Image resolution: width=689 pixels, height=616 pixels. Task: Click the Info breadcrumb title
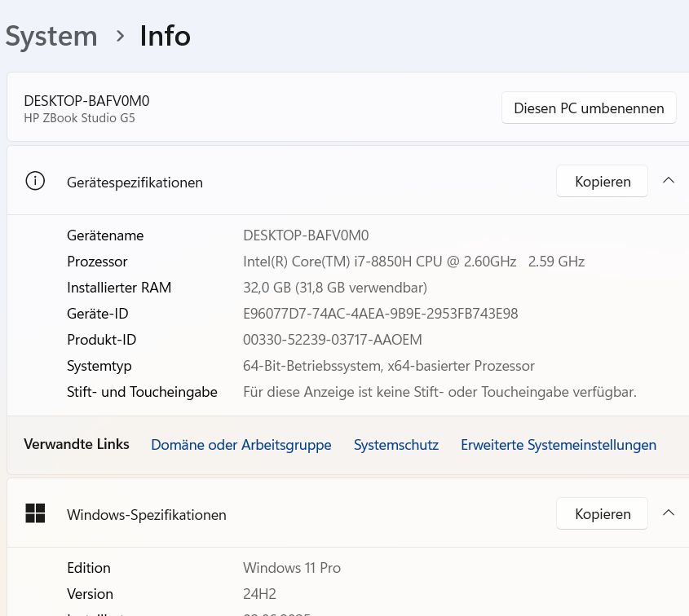pyautogui.click(x=166, y=36)
